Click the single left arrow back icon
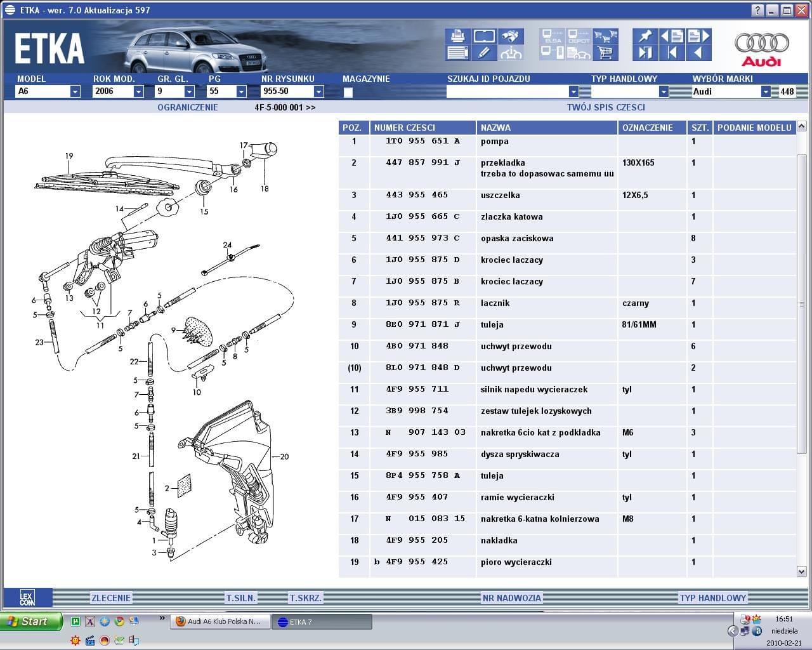 (698, 53)
